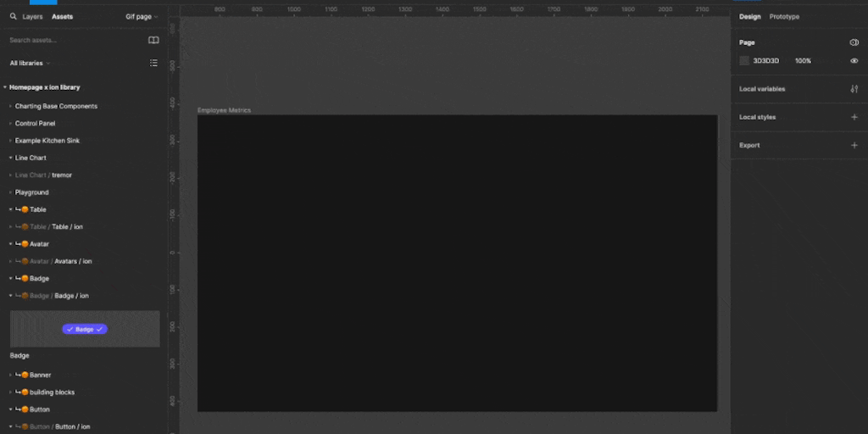The image size is (868, 434).
Task: Expand the building blocks folder
Action: click(10, 392)
